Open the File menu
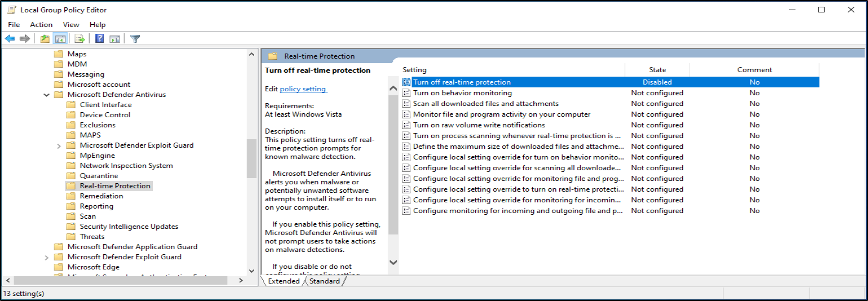 14,25
